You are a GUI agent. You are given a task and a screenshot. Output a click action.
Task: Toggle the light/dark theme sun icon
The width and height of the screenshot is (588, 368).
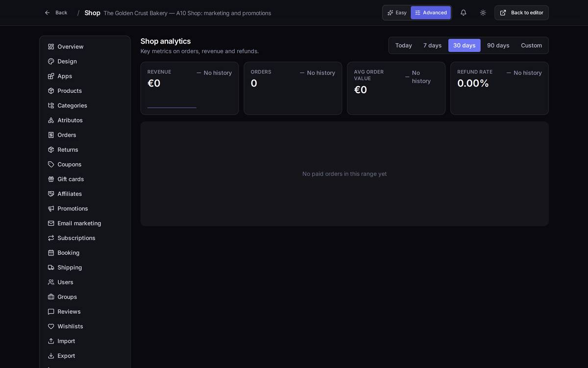tap(483, 13)
